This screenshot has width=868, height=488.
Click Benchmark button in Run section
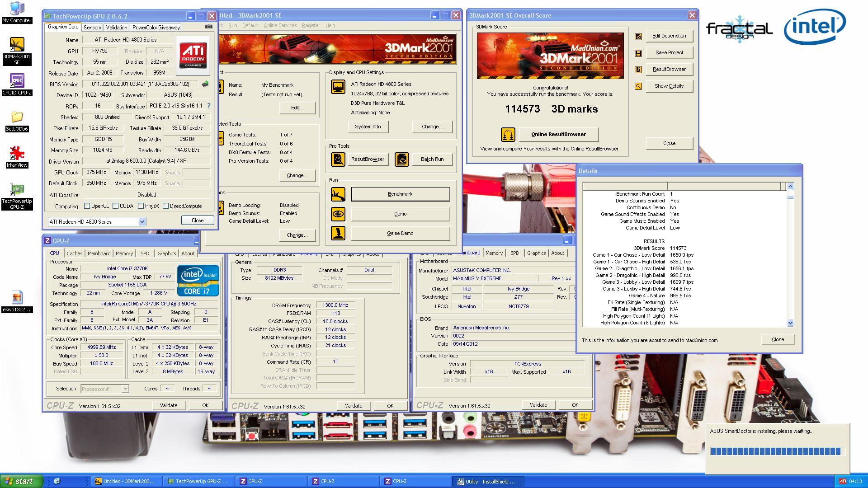click(401, 194)
